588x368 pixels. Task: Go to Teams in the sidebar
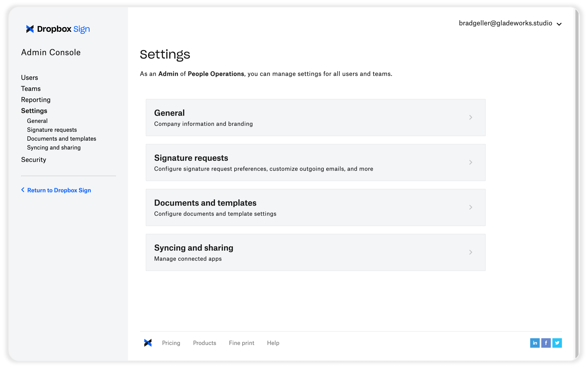pos(31,89)
